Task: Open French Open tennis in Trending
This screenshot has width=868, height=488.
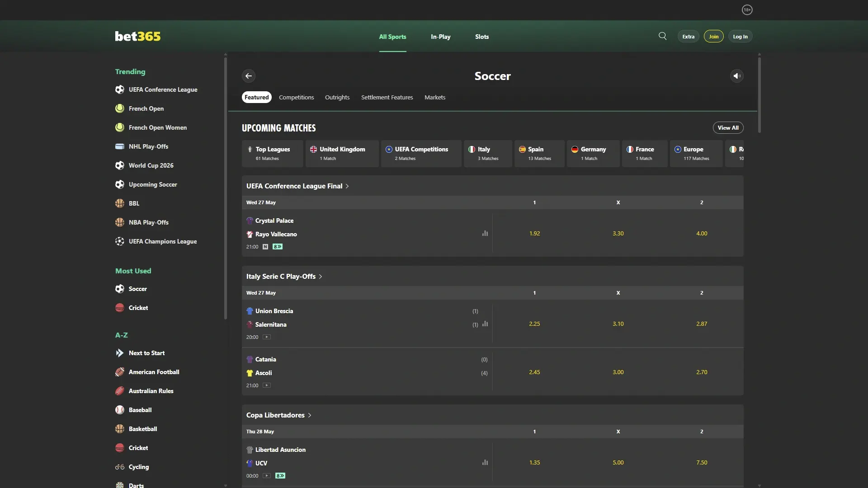Action: click(140, 108)
